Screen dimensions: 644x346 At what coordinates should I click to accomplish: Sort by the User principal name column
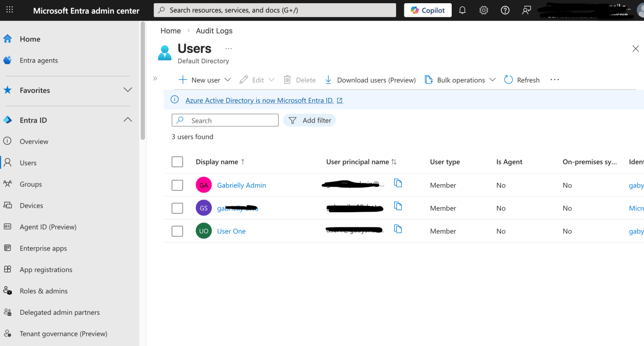click(x=361, y=162)
